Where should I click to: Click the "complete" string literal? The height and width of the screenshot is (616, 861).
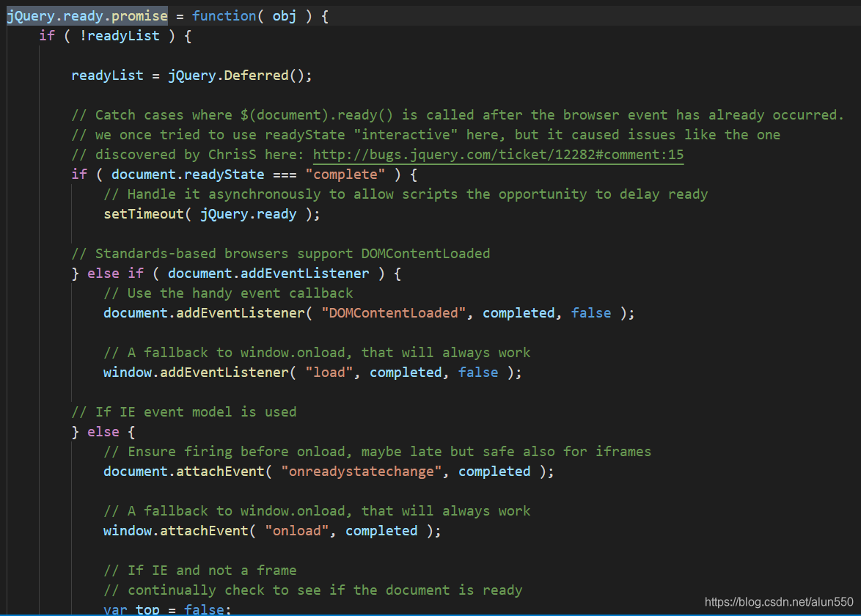(345, 175)
